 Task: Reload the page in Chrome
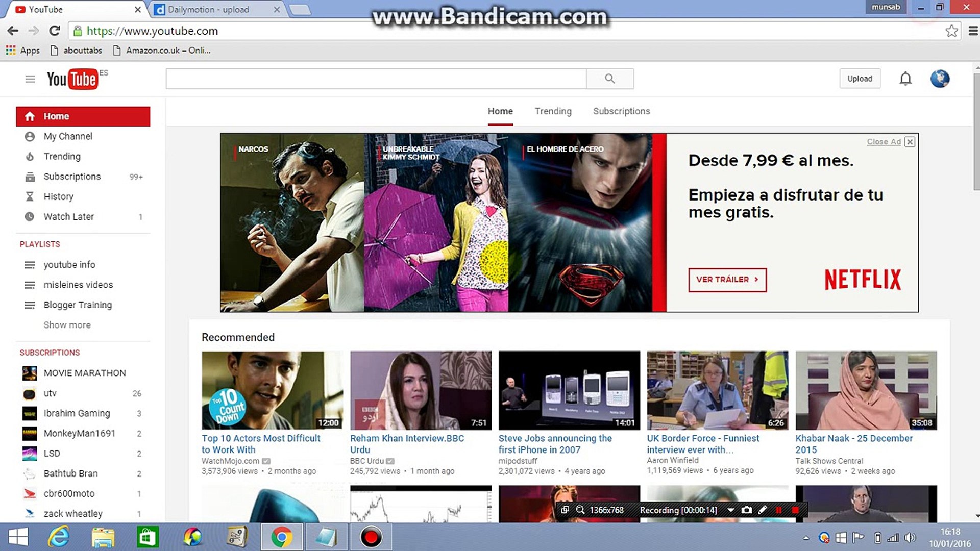tap(55, 31)
